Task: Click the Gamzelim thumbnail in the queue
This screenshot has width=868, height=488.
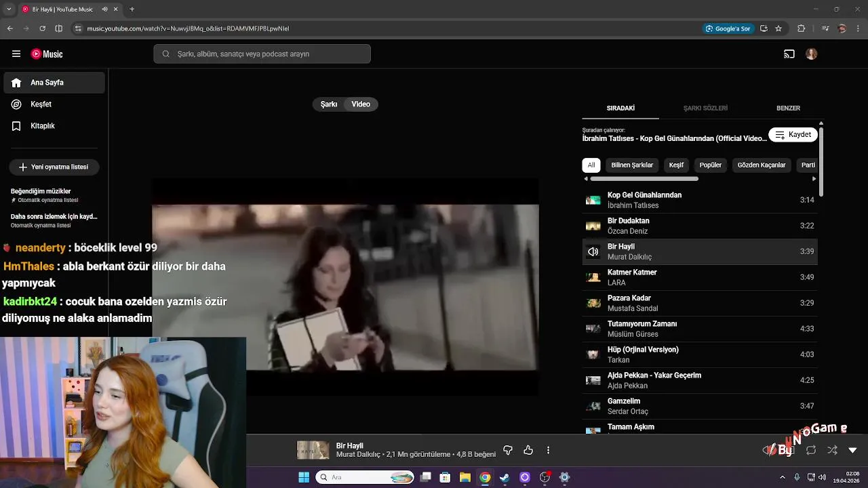Action: tap(593, 406)
